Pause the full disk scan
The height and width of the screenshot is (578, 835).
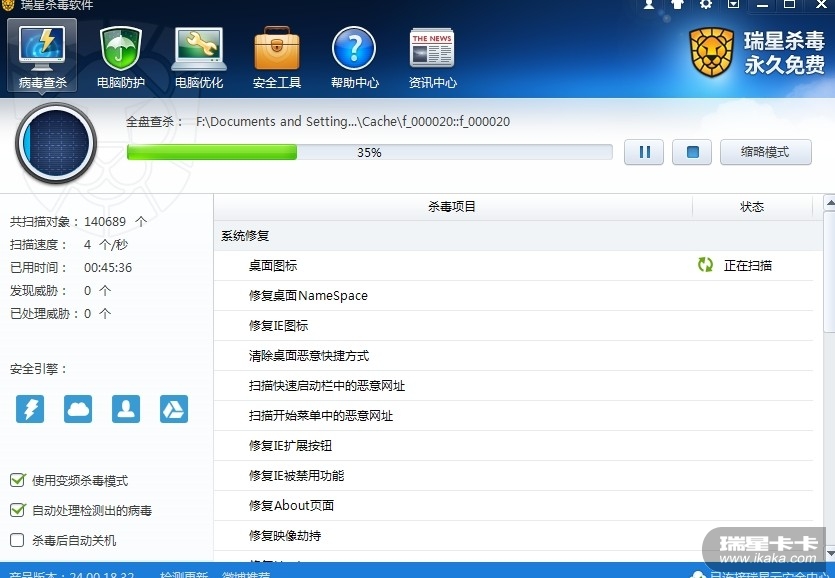pos(644,152)
